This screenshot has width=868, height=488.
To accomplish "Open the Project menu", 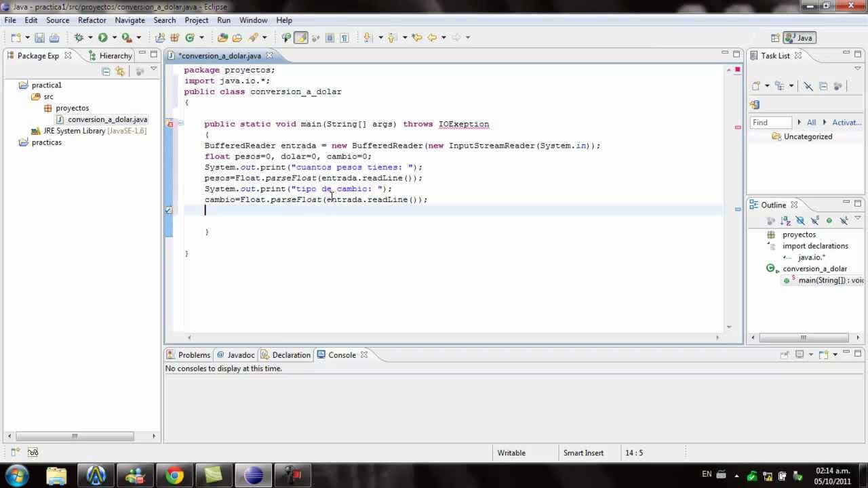I will coord(197,20).
